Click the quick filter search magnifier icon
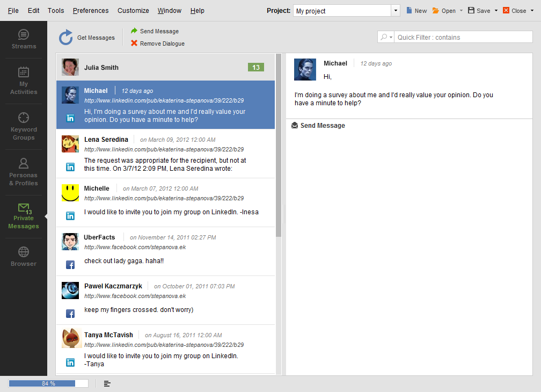The width and height of the screenshot is (541, 392). click(x=384, y=37)
